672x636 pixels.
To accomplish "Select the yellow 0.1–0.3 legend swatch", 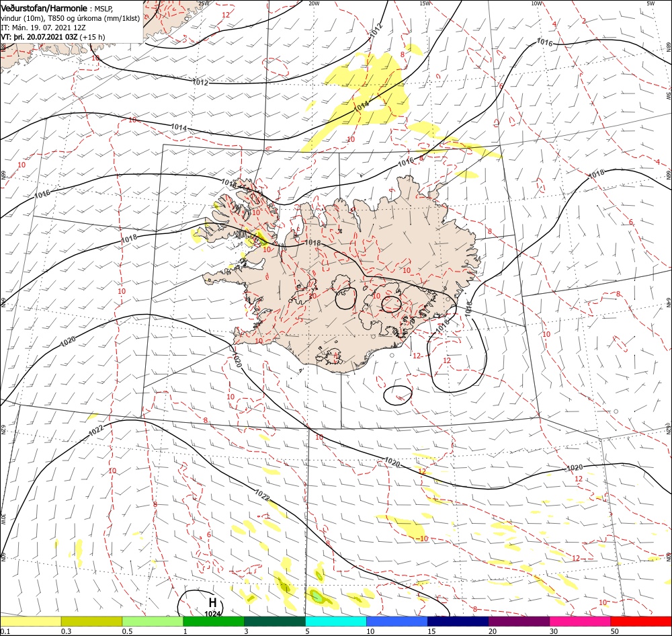I will [x=30, y=621].
